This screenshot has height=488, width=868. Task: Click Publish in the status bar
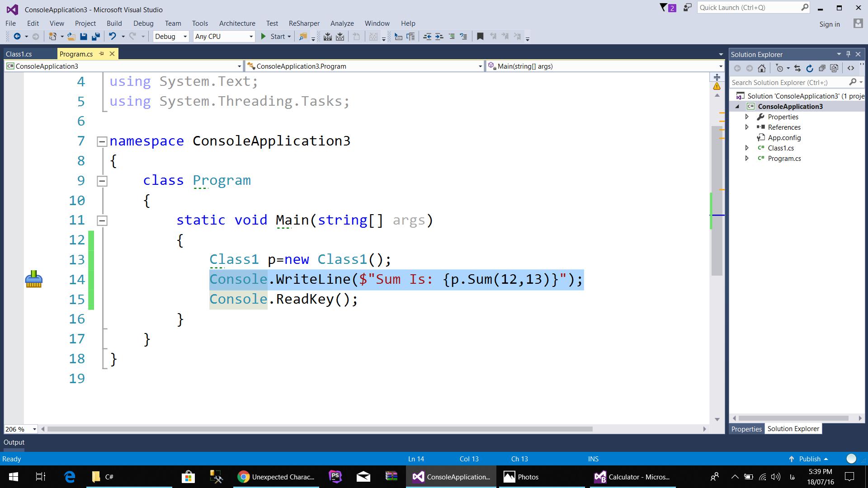point(809,459)
